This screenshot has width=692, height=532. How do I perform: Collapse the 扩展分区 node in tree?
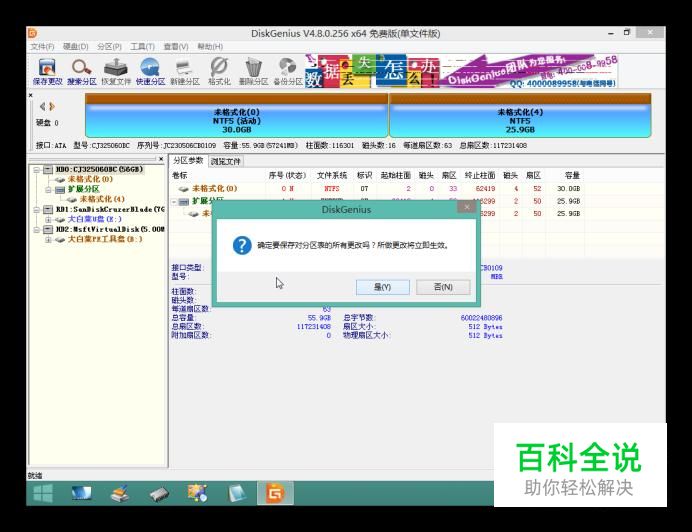49,190
